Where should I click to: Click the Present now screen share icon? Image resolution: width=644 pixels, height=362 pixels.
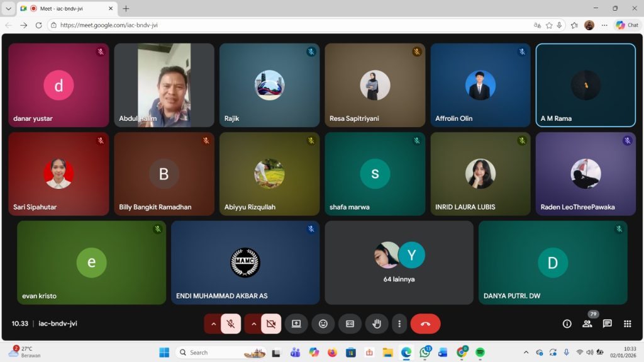coord(296,324)
